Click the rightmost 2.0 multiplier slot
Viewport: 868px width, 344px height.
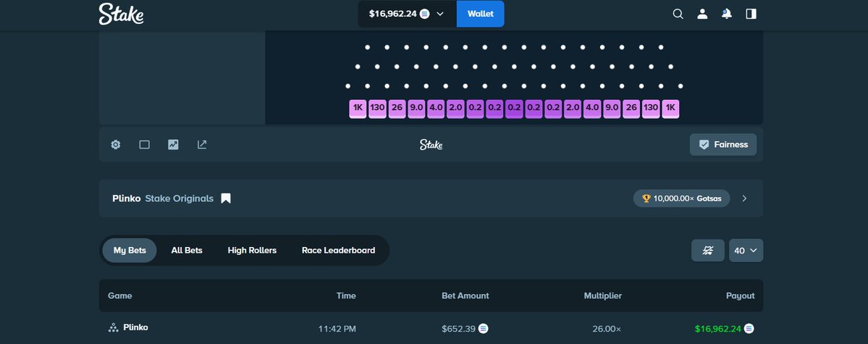point(573,109)
